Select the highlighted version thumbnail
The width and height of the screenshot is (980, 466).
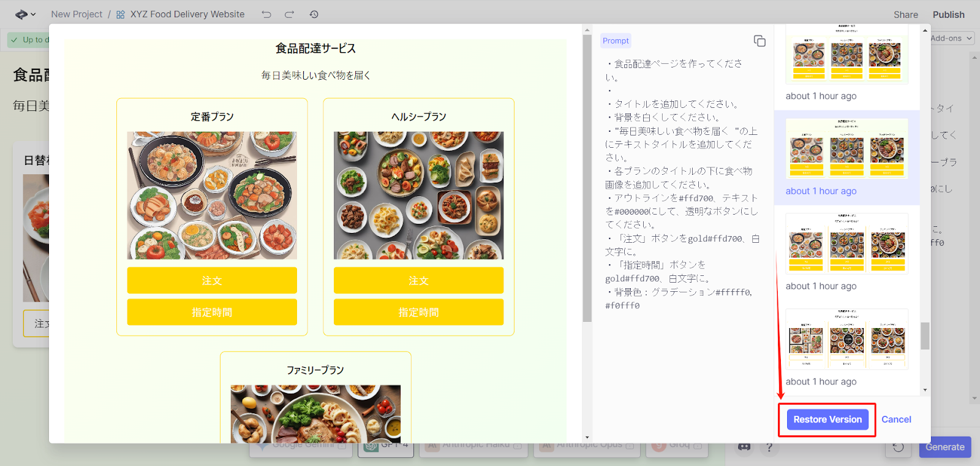click(x=846, y=148)
